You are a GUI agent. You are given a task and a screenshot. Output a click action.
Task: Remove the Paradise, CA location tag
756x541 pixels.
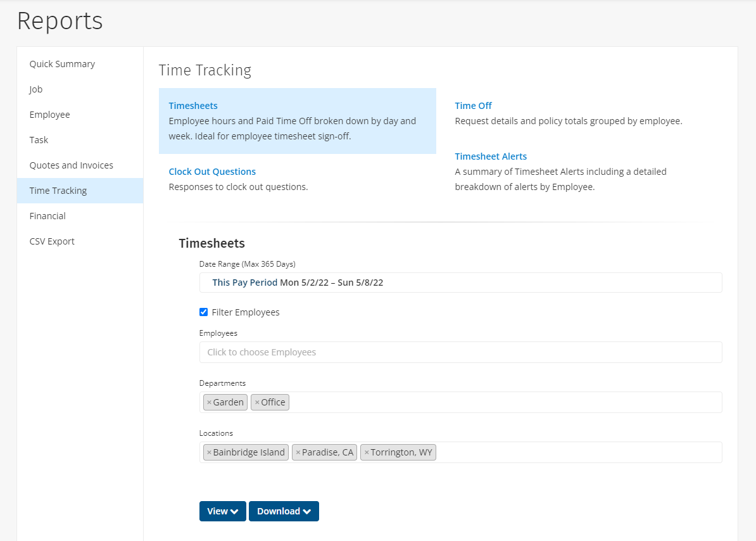pyautogui.click(x=298, y=452)
